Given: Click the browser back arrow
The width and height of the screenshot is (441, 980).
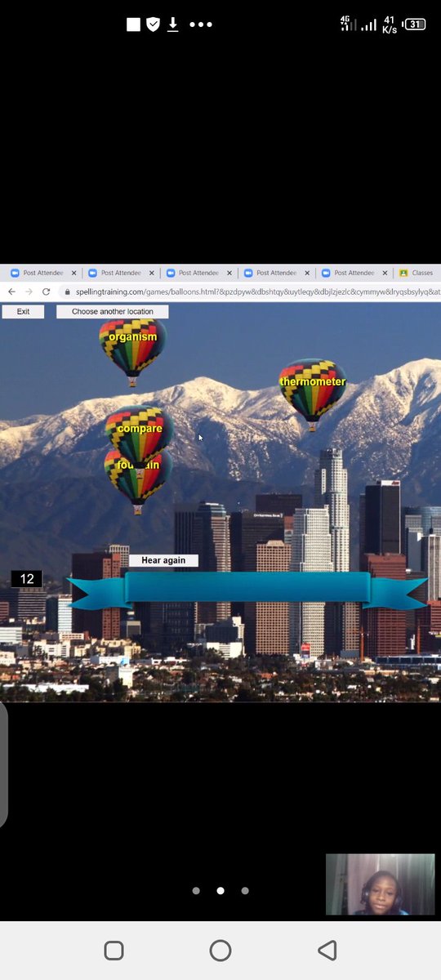Looking at the screenshot, I should coord(11,292).
